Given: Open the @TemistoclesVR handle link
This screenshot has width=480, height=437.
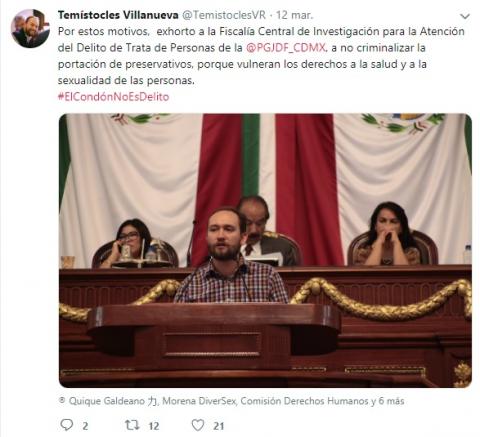Looking at the screenshot, I should [x=224, y=15].
